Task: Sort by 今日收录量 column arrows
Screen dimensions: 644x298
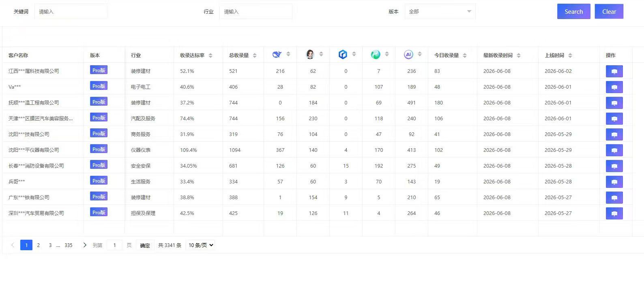Action: pyautogui.click(x=465, y=55)
